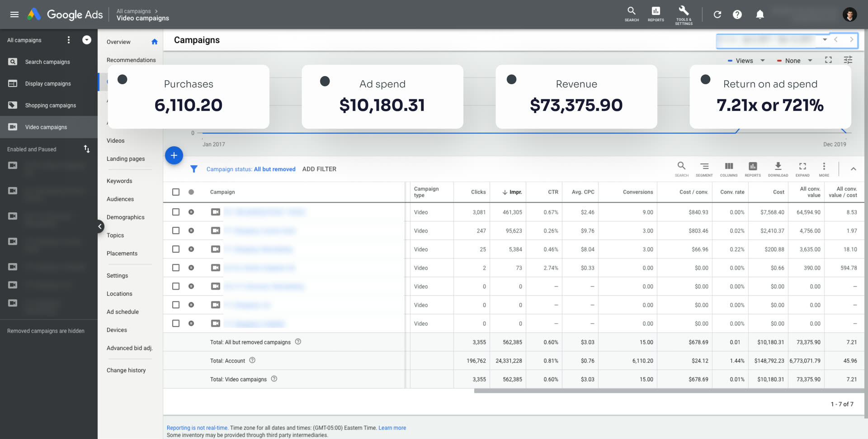Open help for Total: Video campaigns

[x=274, y=379]
